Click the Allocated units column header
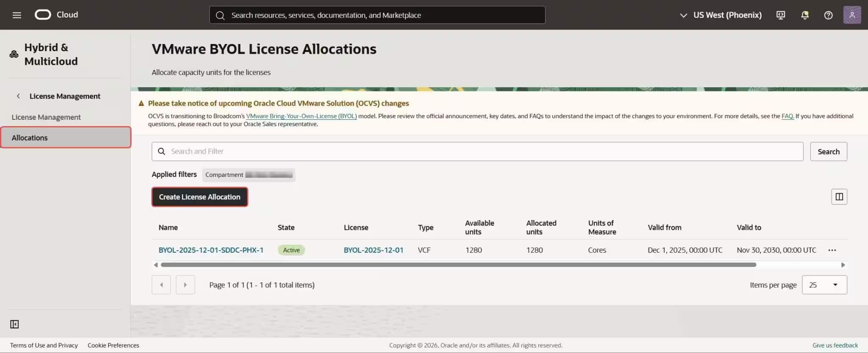868x353 pixels. (x=541, y=228)
